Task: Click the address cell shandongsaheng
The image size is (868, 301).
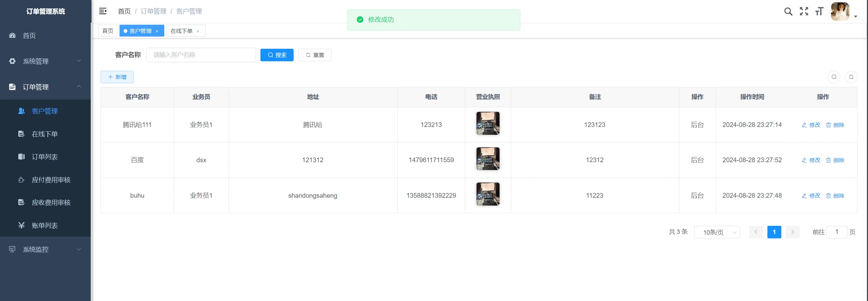Action: [x=313, y=195]
